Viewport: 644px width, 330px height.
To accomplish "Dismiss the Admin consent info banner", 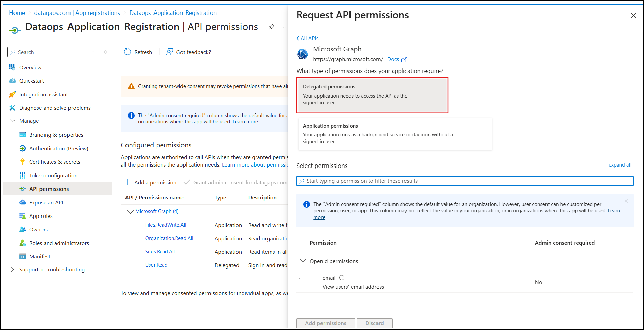I will (x=626, y=201).
